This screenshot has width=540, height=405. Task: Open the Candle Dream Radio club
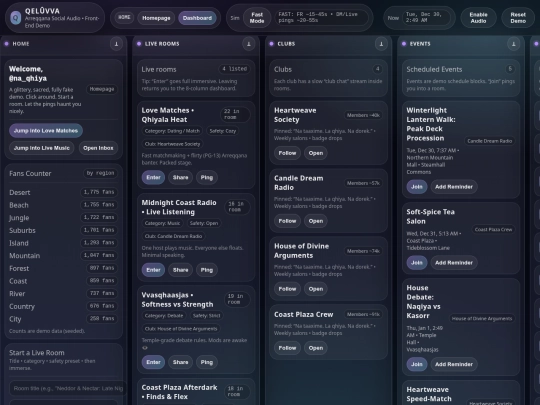tap(316, 221)
